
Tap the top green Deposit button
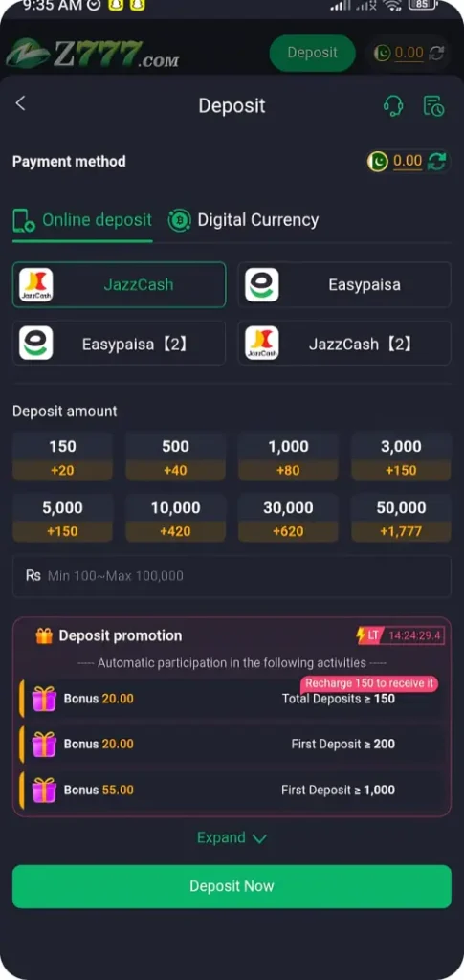pos(312,54)
